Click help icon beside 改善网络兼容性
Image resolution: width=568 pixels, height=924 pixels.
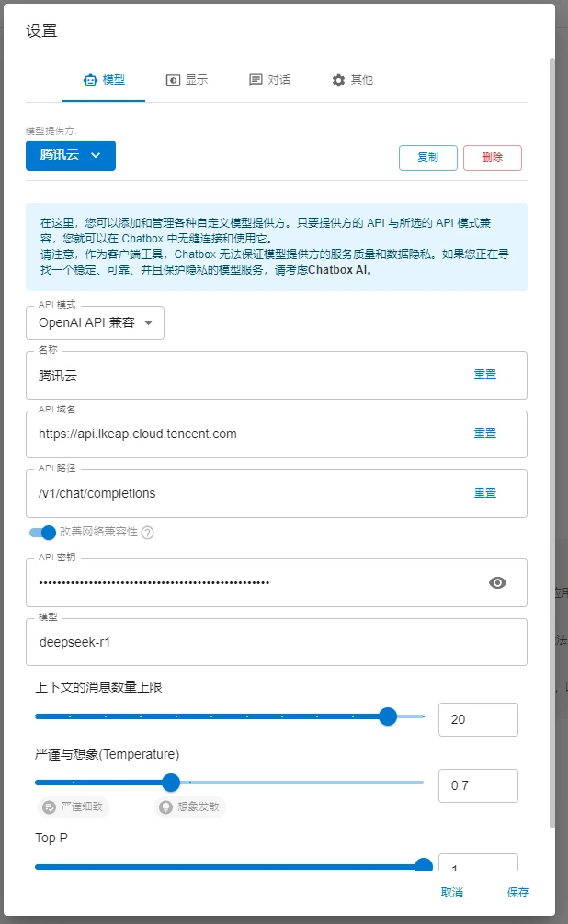pos(147,533)
